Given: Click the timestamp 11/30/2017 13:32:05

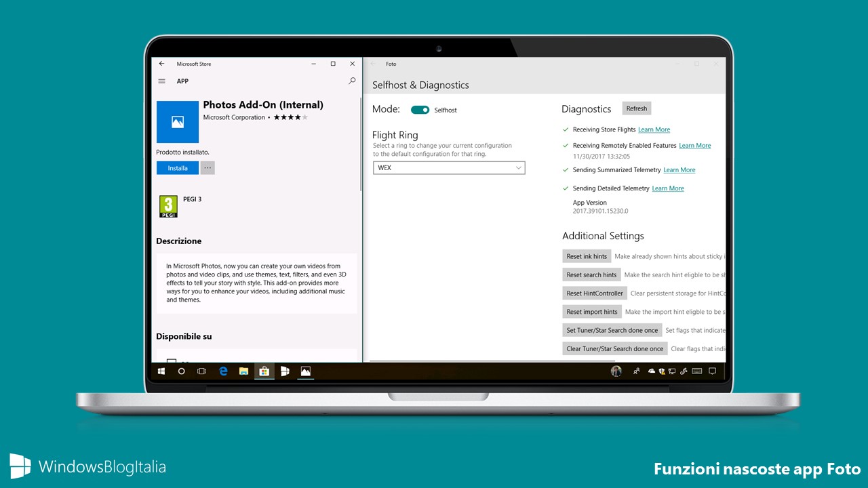Looking at the screenshot, I should (601, 157).
